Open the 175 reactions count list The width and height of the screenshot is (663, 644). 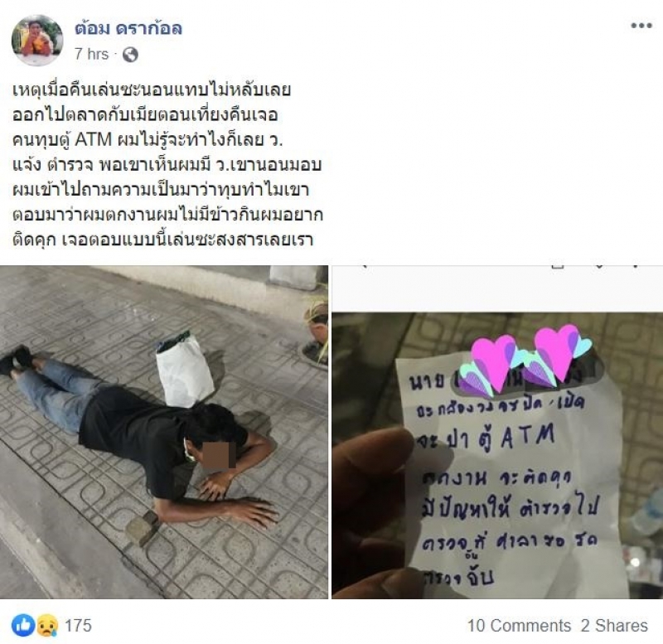(78, 626)
